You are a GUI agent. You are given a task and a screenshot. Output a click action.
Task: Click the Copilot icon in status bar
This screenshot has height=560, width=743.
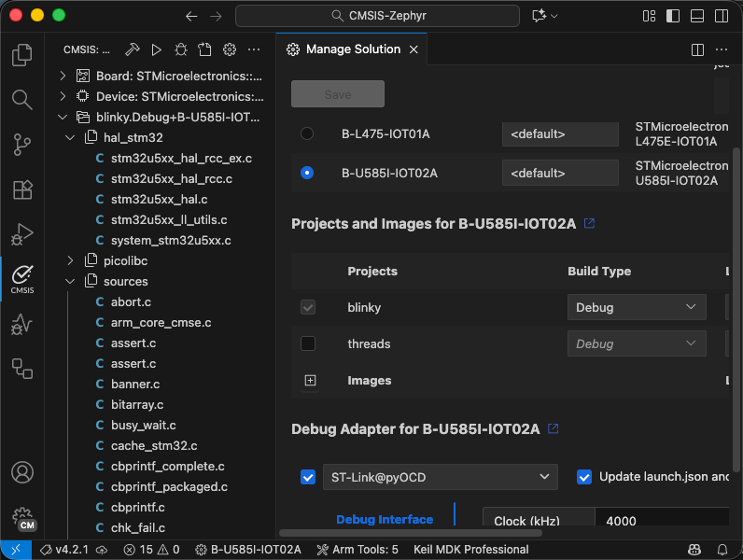coord(694,550)
